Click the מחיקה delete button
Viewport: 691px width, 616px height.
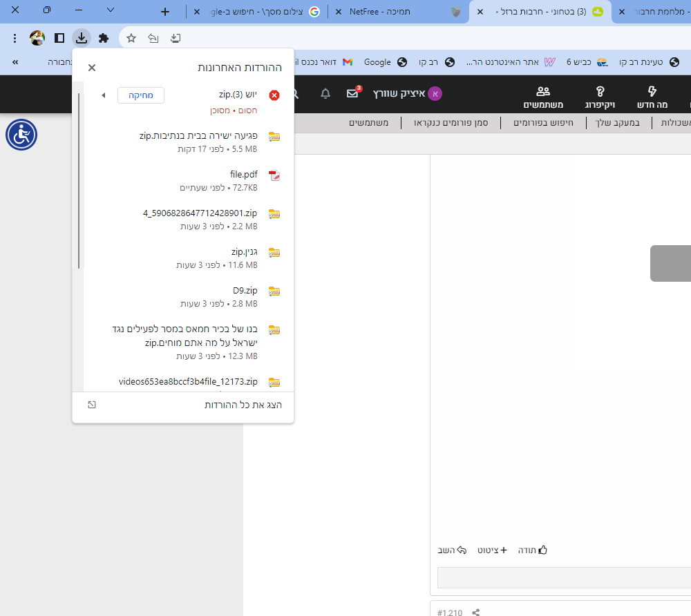pyautogui.click(x=141, y=95)
